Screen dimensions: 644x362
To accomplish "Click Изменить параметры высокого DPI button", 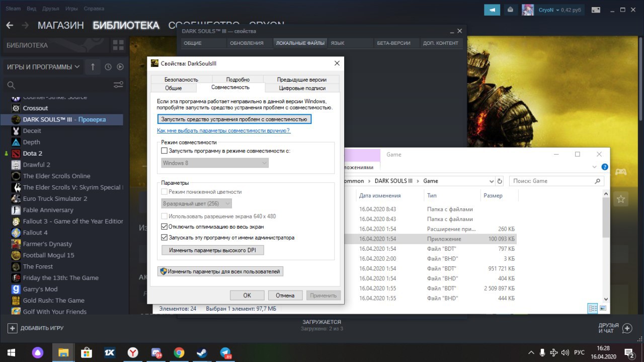I will click(212, 250).
